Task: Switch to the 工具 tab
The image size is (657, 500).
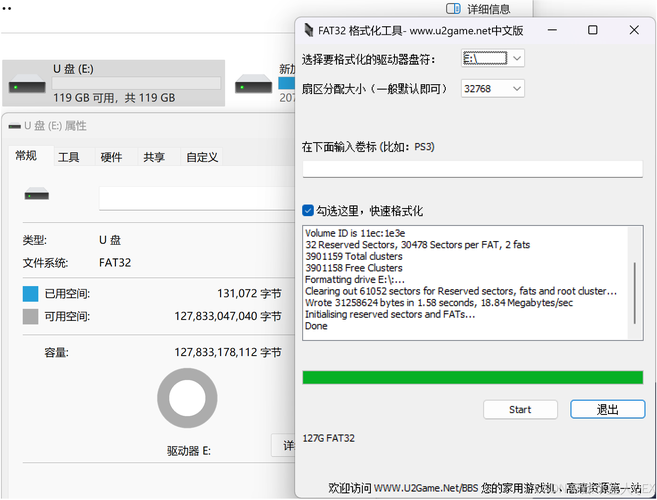Action: click(x=68, y=157)
